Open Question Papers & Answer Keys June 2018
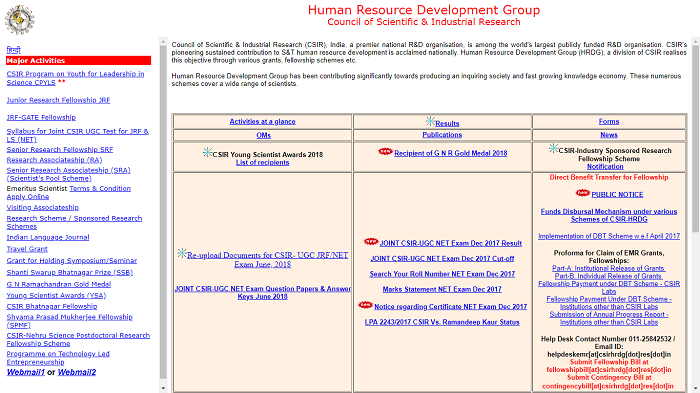700x393 pixels. point(263,293)
